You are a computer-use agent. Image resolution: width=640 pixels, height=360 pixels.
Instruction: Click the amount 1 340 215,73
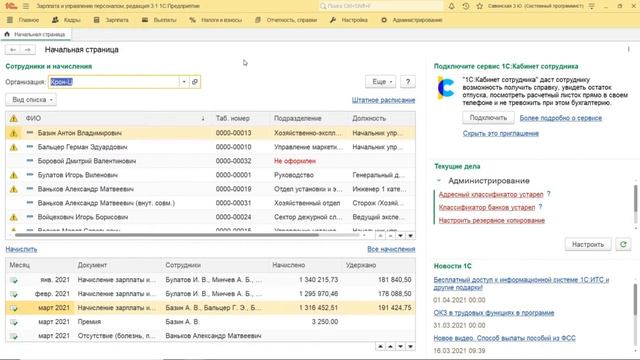[318, 280]
